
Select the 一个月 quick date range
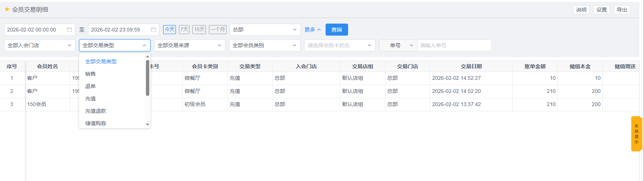coord(218,29)
